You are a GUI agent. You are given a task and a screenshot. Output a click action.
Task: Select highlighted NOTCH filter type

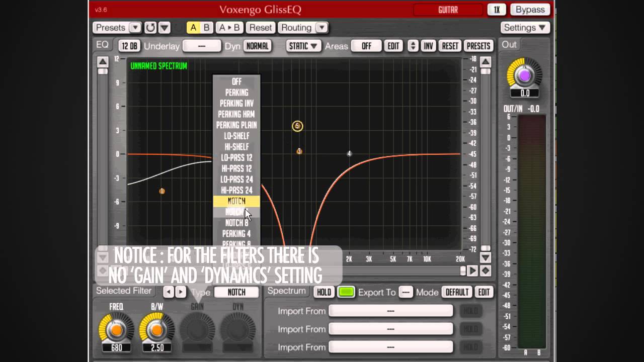click(236, 201)
